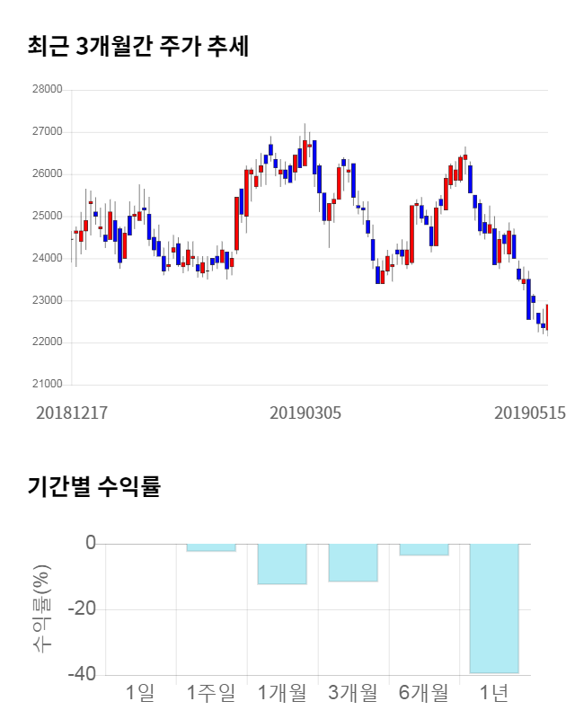This screenshot has height=728, width=575.
Task: Click the 1주일 return bar
Action: coord(211,547)
